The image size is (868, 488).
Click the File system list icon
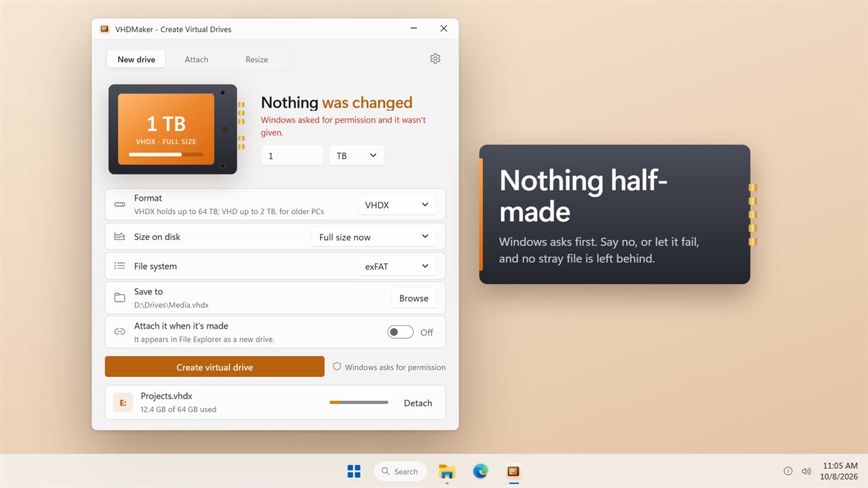pyautogui.click(x=120, y=266)
